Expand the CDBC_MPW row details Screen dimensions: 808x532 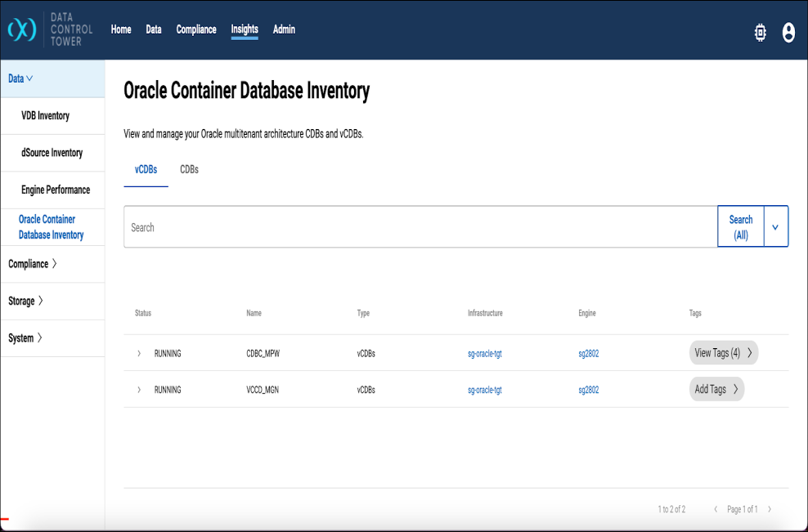[x=139, y=353]
